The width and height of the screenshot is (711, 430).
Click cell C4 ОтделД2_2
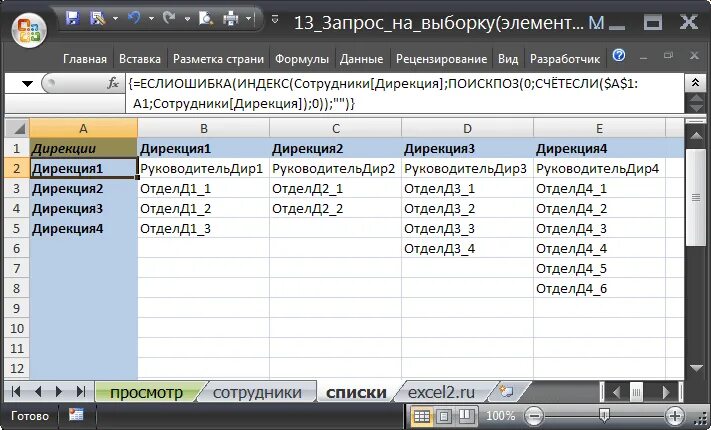[336, 208]
